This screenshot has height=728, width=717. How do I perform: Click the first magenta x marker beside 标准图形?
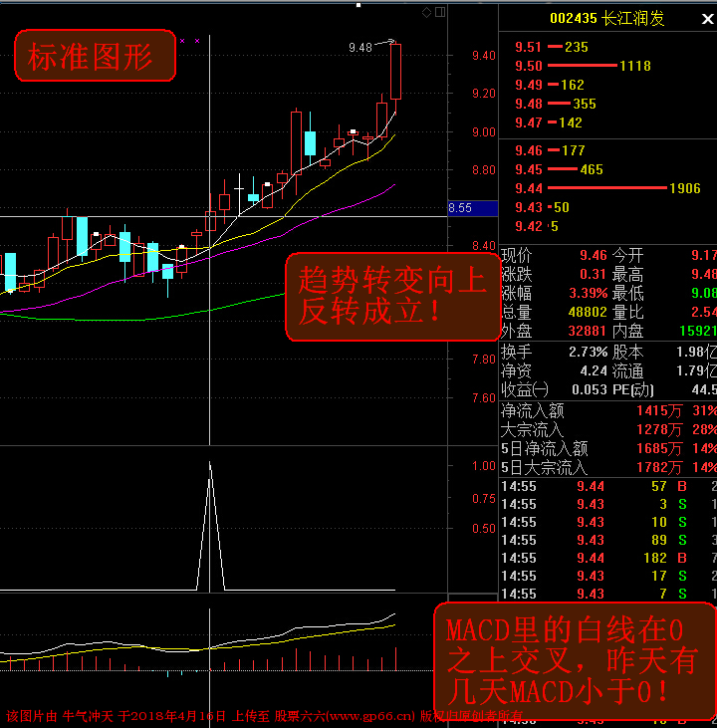tap(182, 41)
